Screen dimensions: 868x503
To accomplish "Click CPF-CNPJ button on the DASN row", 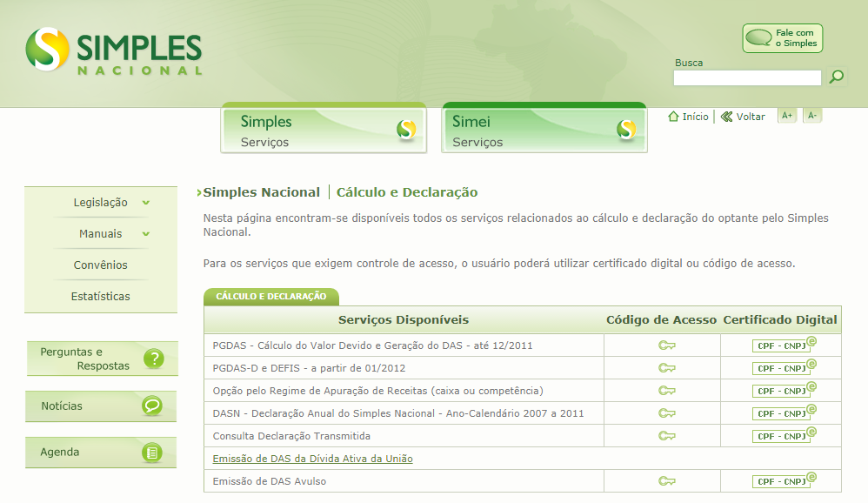I will pyautogui.click(x=778, y=412).
